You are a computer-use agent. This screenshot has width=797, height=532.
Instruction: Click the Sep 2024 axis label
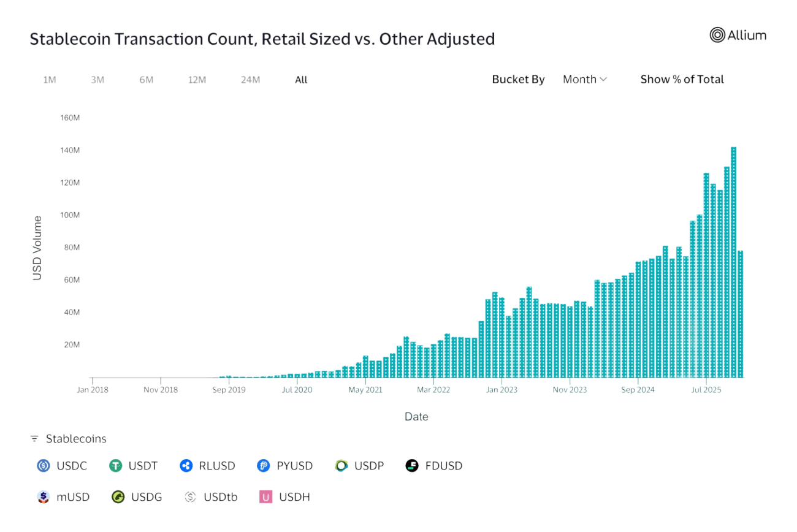click(x=638, y=389)
